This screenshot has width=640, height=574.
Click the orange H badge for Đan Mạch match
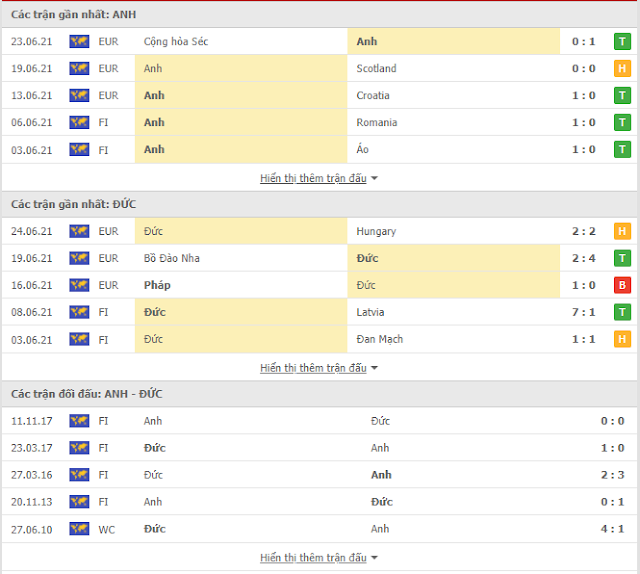coord(622,339)
